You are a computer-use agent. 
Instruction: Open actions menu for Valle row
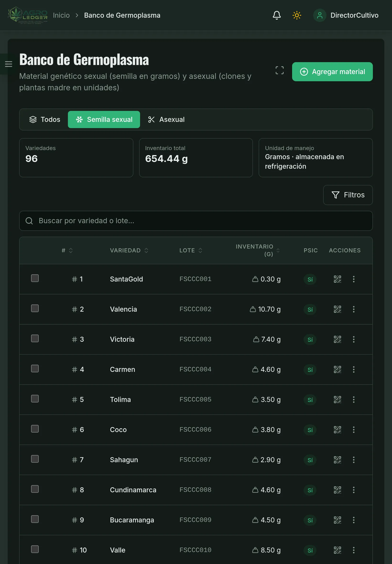[354, 550]
